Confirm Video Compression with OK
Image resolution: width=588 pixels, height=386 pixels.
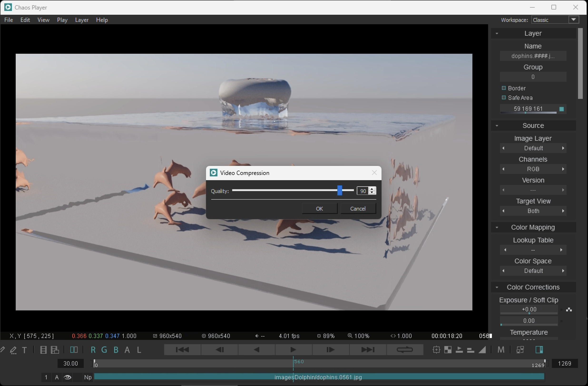319,208
